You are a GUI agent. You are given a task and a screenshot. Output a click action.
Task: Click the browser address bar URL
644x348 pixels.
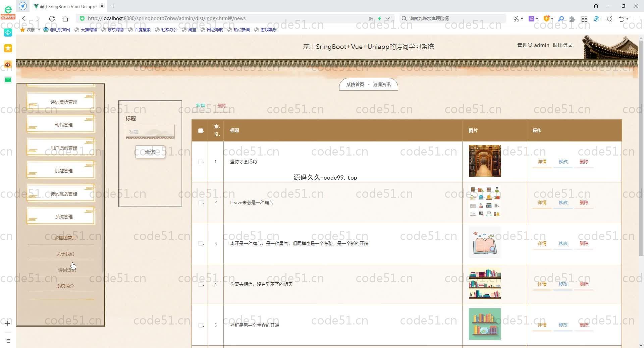[167, 18]
